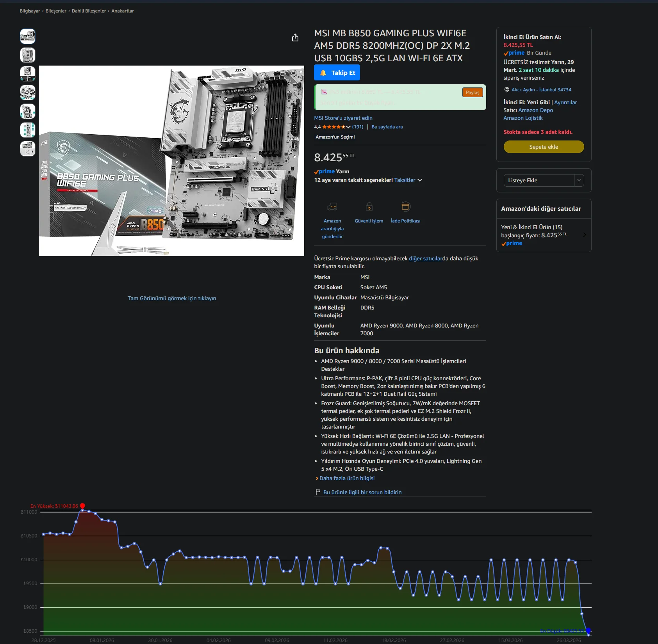Click the Amazon'un Seçimi badge
This screenshot has width=658, height=644.
click(x=335, y=137)
